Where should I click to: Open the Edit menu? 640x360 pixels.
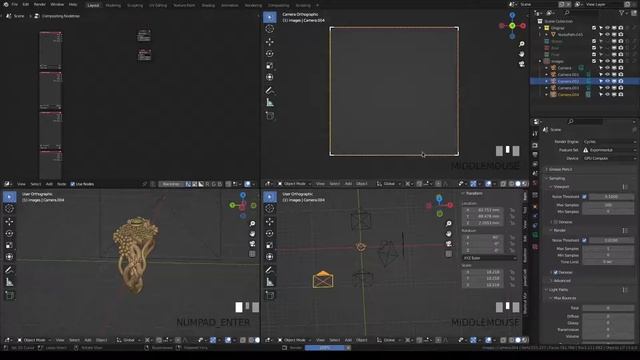pos(26,4)
